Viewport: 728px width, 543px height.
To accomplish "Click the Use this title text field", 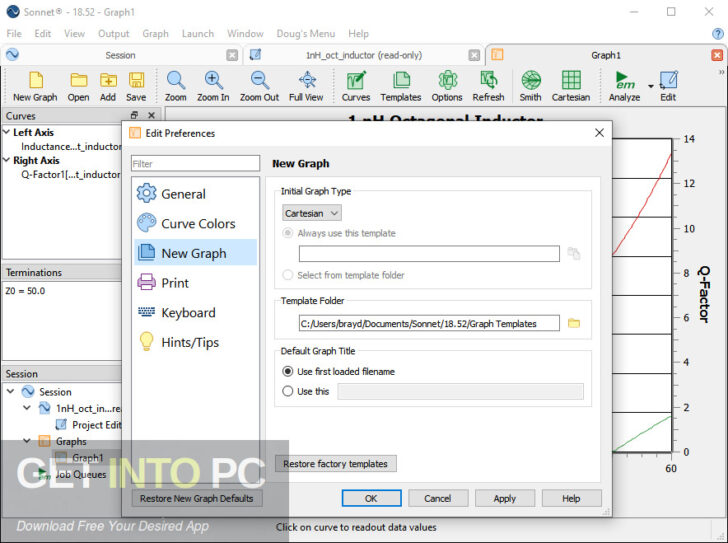I will [461, 391].
